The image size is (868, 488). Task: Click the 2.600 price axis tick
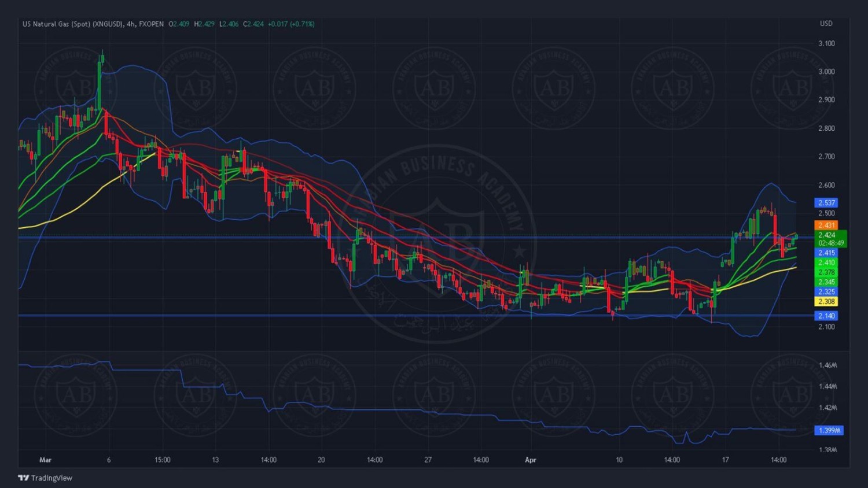coord(826,185)
